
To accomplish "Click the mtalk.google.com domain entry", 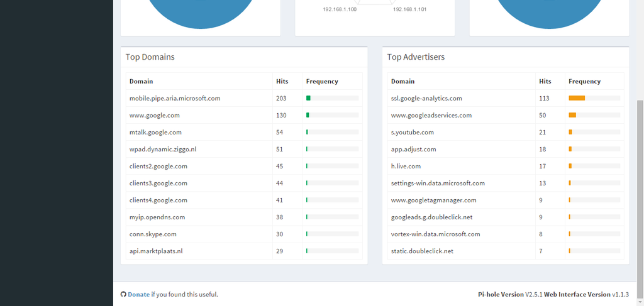I will pos(155,132).
